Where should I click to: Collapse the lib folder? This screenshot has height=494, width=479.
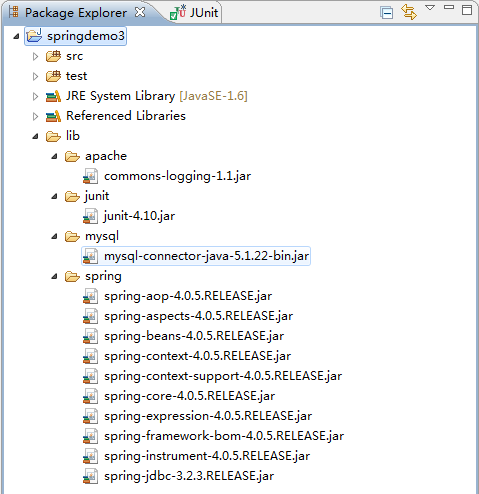tap(35, 136)
